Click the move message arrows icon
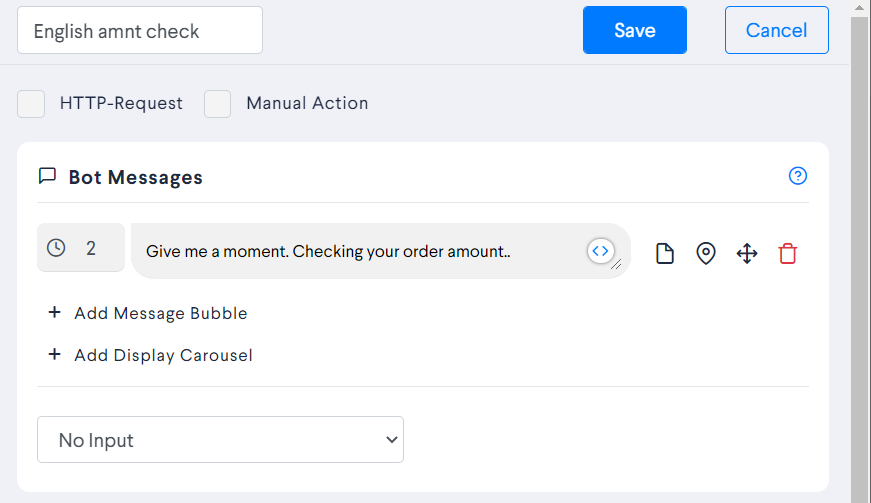This screenshot has width=871, height=503. click(747, 253)
